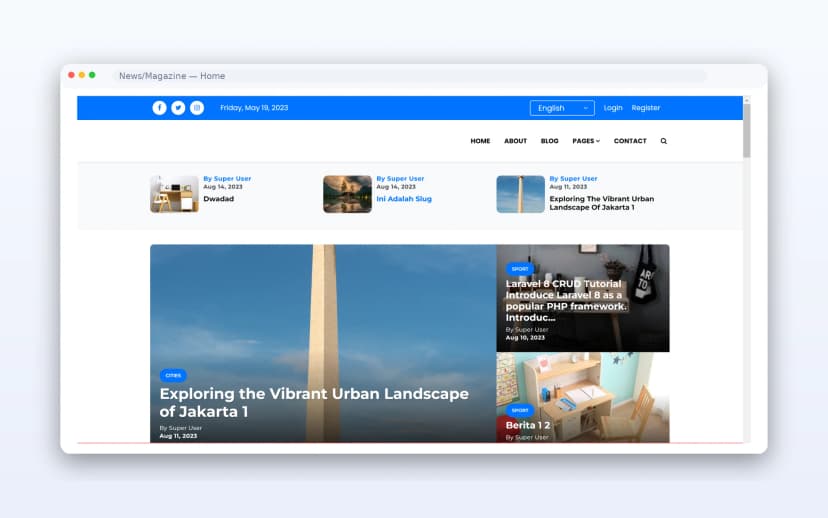The height and width of the screenshot is (518, 828).
Task: Click the green maximize window button
Action: (92, 75)
